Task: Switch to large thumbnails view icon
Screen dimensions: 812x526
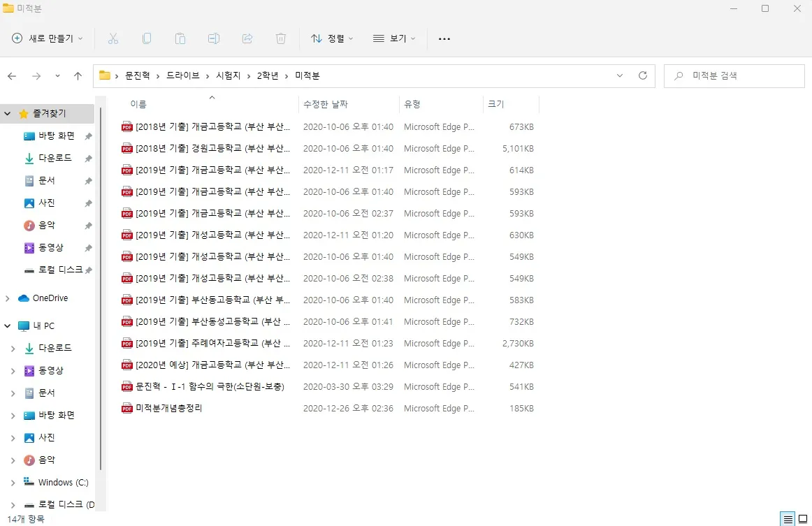Action: coord(803,519)
